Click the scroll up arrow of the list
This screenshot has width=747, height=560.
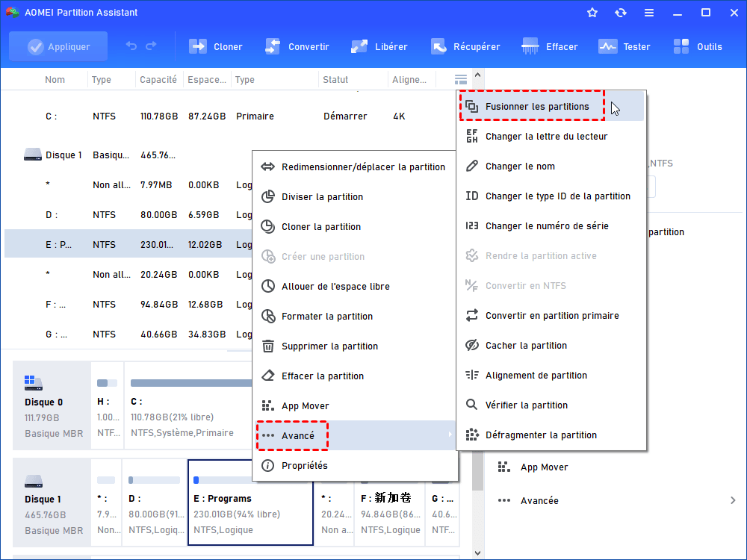click(x=477, y=75)
